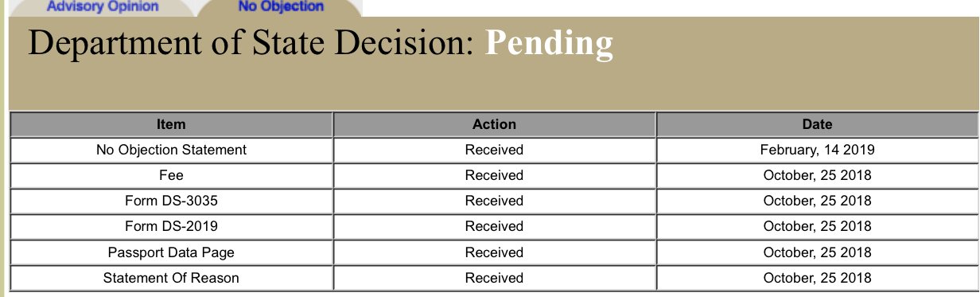Image resolution: width=980 pixels, height=297 pixels.
Task: Click the February, 14 2019 date cell
Action: point(817,150)
